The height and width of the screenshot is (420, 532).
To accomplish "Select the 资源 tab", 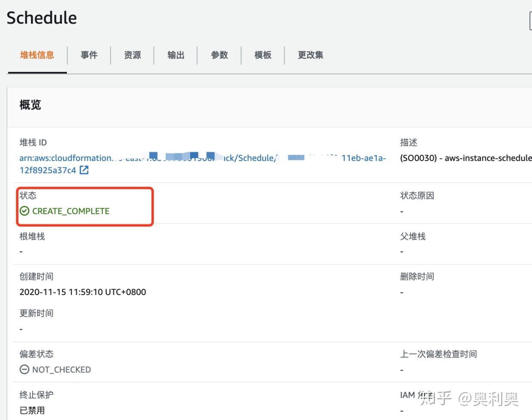I will [x=132, y=55].
